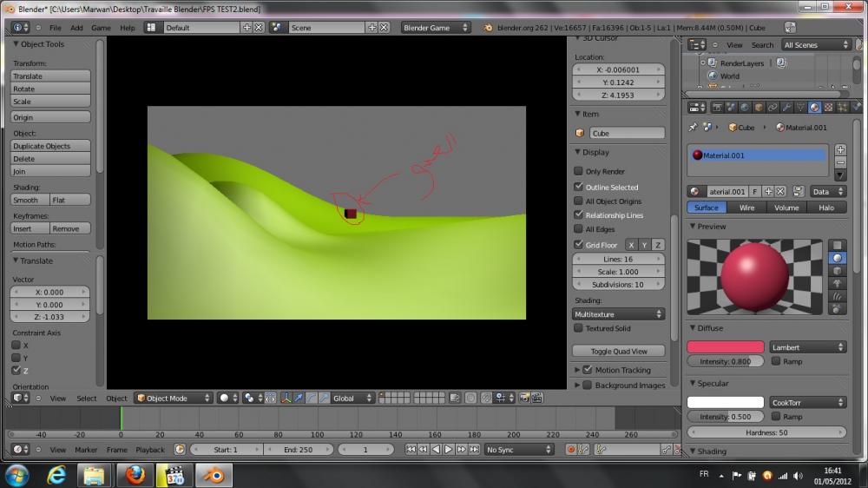Enable Textured Solid option
The height and width of the screenshot is (488, 868).
click(579, 328)
